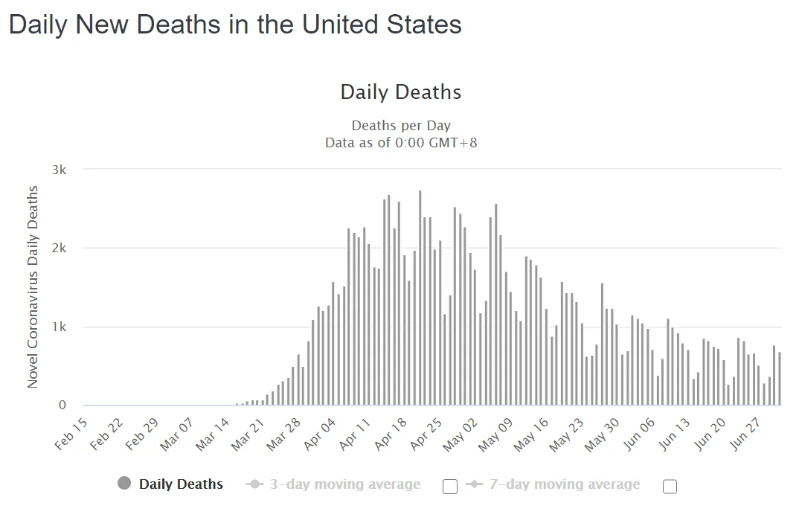799x532 pixels.
Task: Tick the checkbox right after 7-day moving average
Action: pyautogui.click(x=670, y=487)
